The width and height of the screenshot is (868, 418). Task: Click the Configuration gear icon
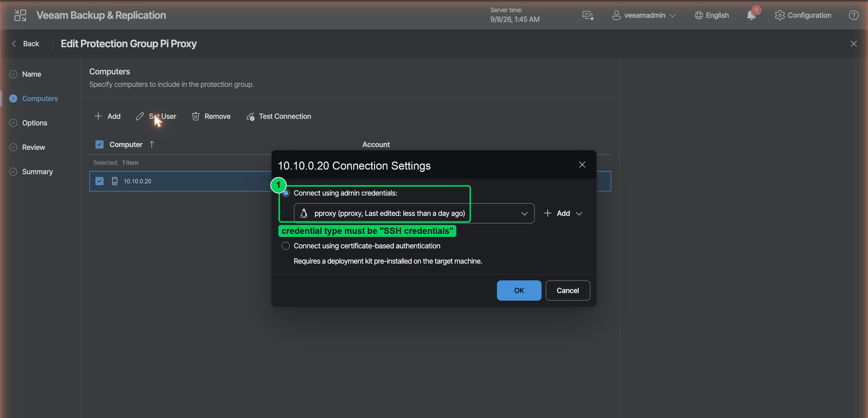tap(780, 15)
